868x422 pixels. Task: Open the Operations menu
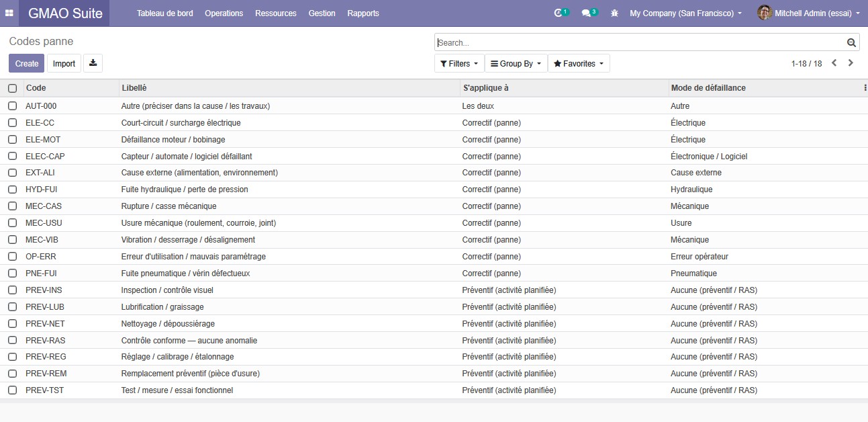point(224,13)
